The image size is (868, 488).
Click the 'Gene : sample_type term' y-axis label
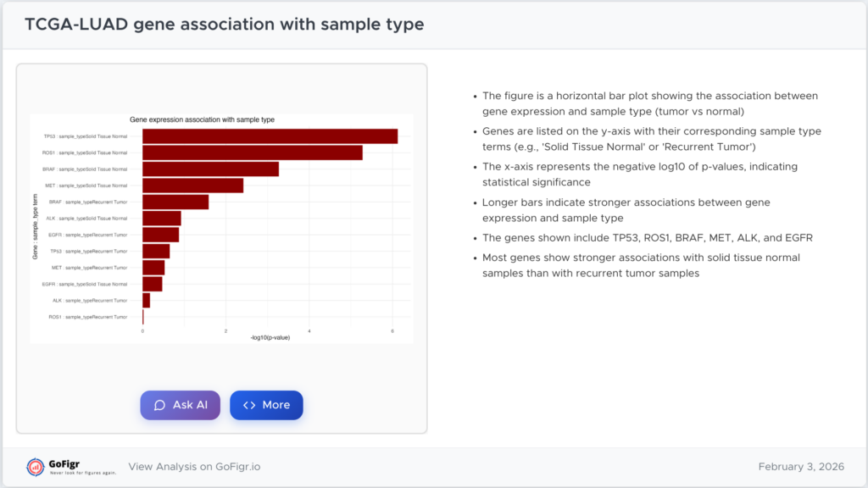pyautogui.click(x=35, y=226)
